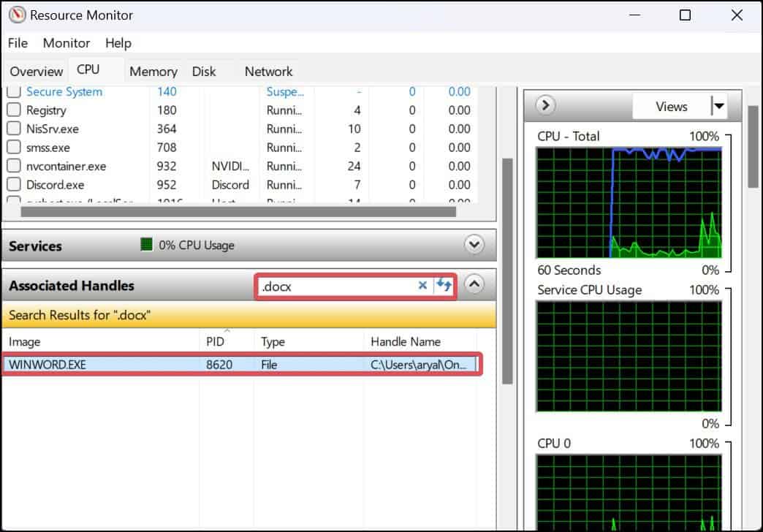Viewport: 763px width, 532px height.
Task: Click the Services section header bar
Action: point(249,245)
